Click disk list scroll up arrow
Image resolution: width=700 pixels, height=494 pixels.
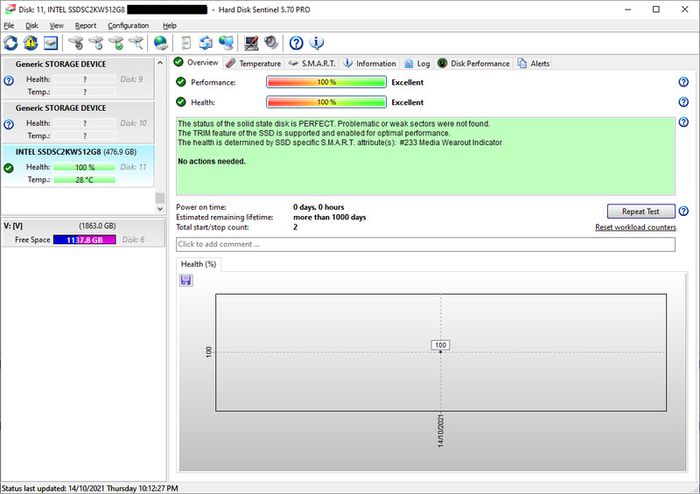click(x=160, y=63)
